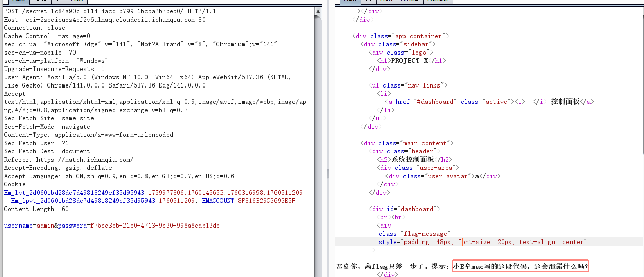The image size is (644, 277).
Task: Switch to the rightmost response tab (Render)
Action: tap(438, 2)
